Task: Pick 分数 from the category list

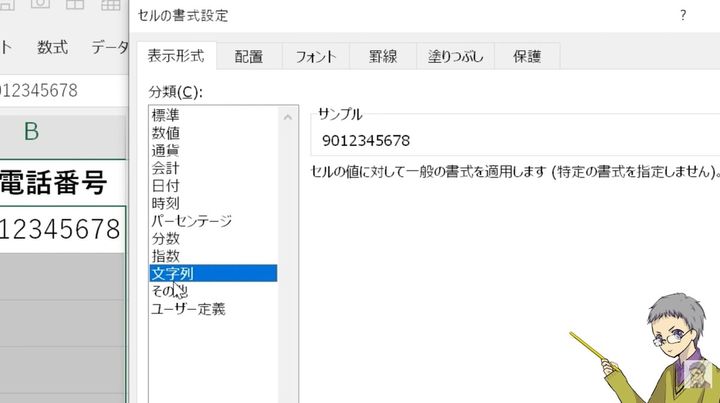Action: (x=214, y=239)
